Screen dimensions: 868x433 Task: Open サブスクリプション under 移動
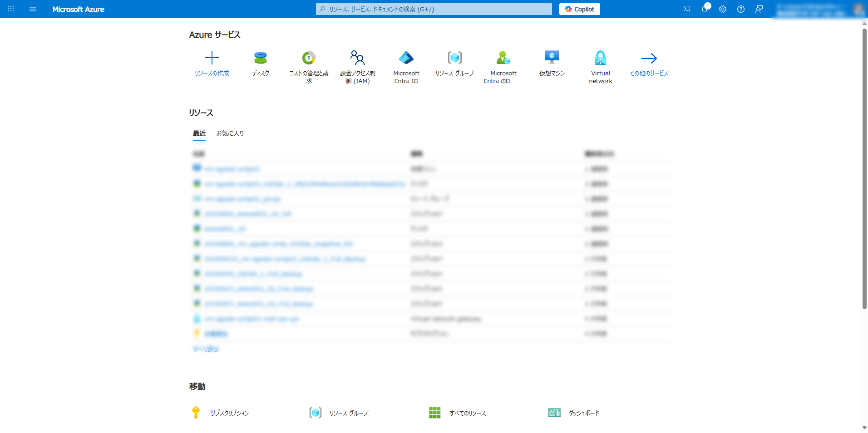tap(229, 413)
